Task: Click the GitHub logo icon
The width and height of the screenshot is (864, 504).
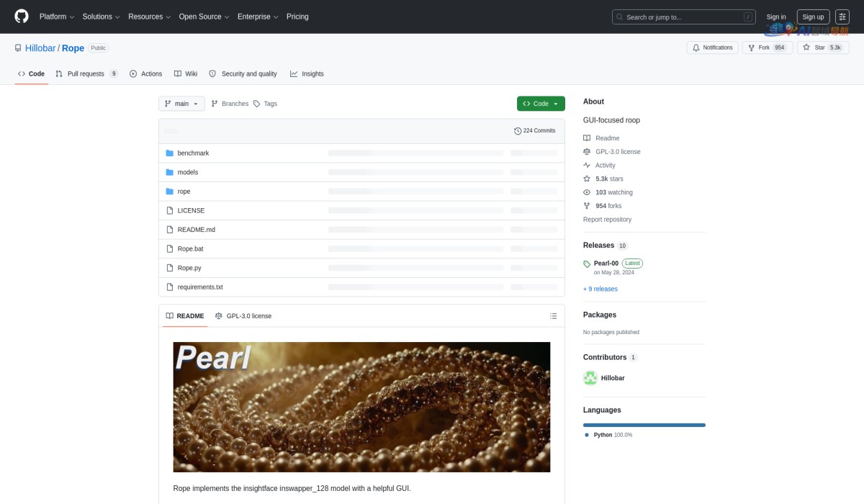Action: coord(22,17)
